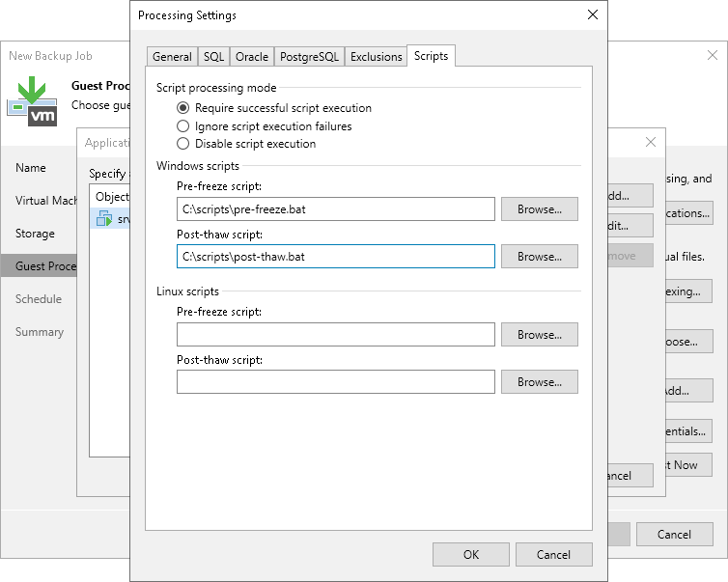The image size is (728, 582).
Task: Click the Windows pre-freeze script path field
Action: (335, 209)
